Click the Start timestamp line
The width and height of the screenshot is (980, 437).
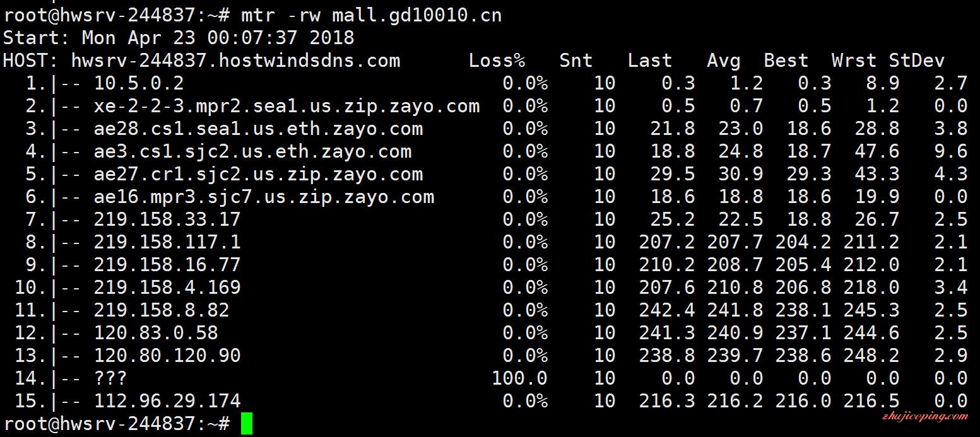179,37
